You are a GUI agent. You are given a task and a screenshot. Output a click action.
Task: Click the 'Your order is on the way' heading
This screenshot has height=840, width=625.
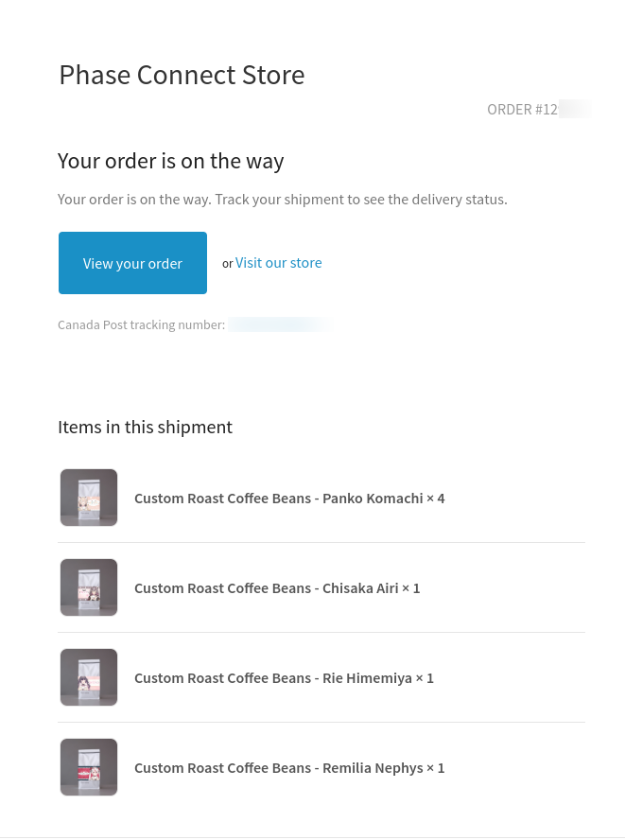(170, 161)
